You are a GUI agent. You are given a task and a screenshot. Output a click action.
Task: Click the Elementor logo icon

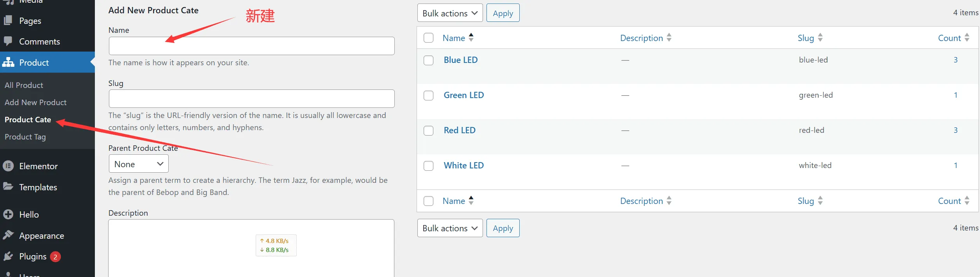8,166
